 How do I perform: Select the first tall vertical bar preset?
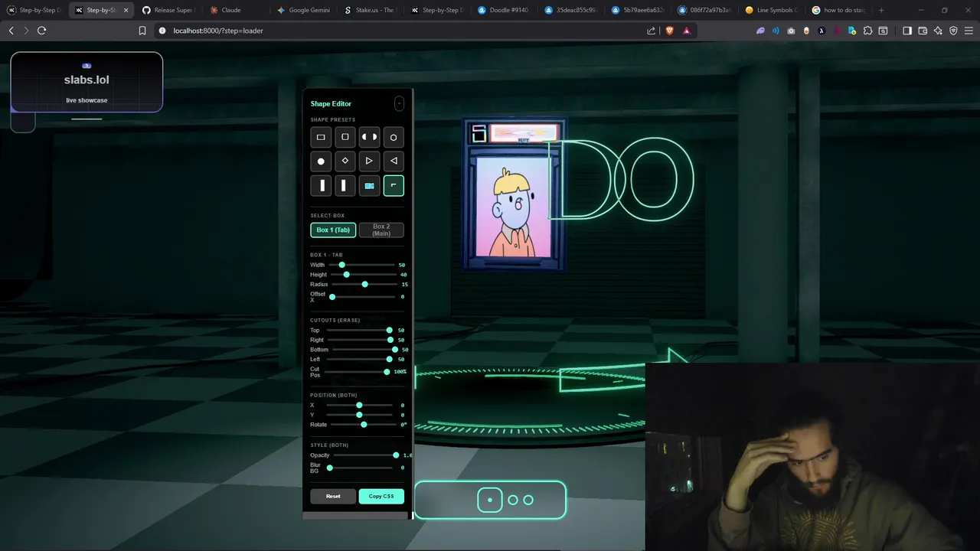tap(321, 185)
